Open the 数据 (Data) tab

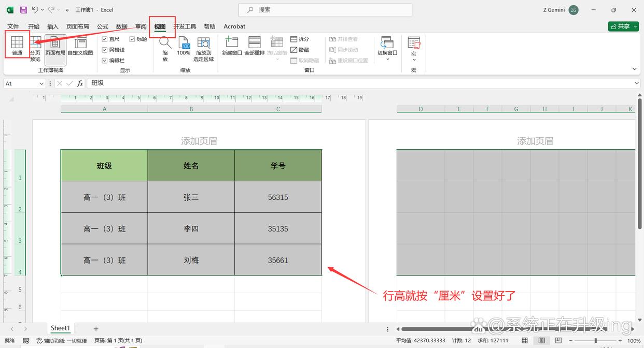[x=122, y=26]
